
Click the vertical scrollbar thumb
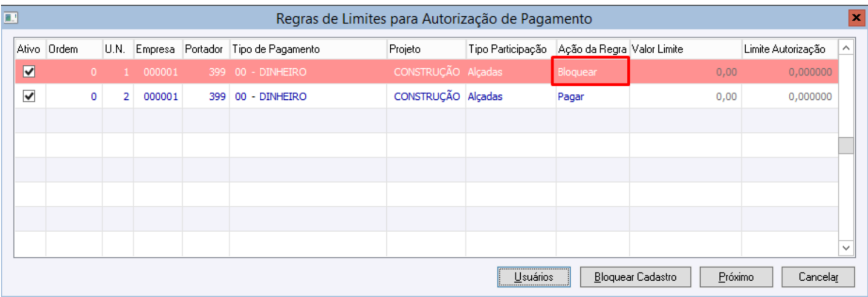coord(846,146)
